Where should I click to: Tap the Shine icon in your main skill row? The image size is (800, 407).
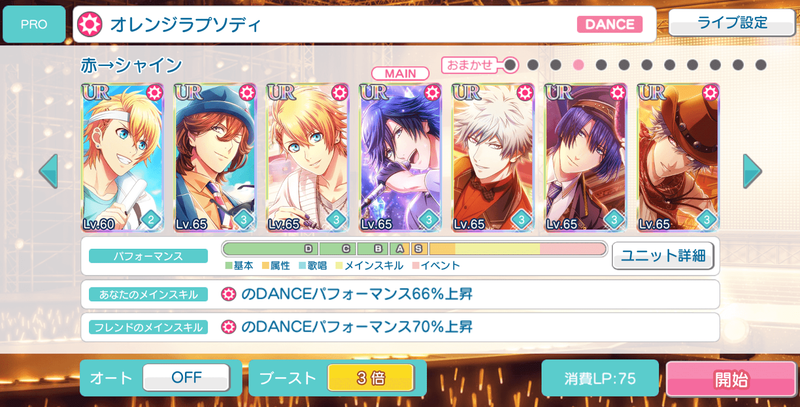coord(229,294)
